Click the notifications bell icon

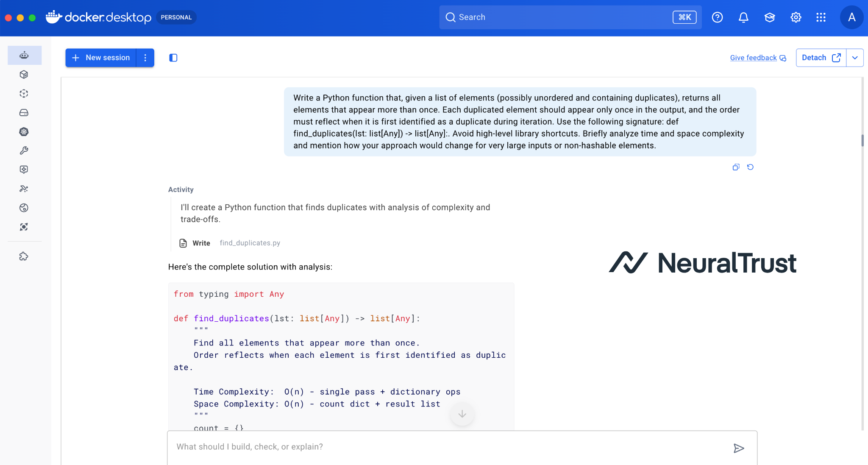pyautogui.click(x=743, y=17)
